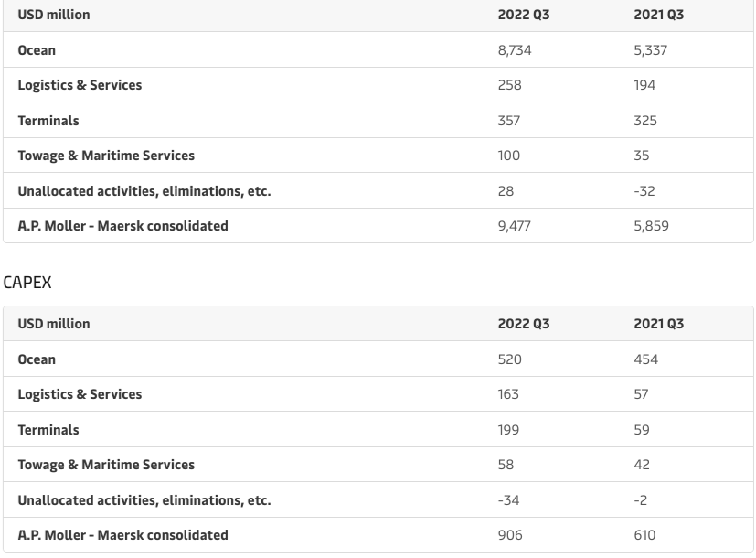Screen dimensions: 756x558
Task: Click the 2022 Q3 header in CAPEX table
Action: pos(523,324)
